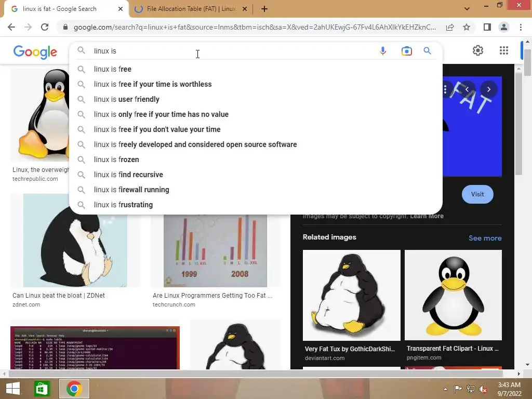Open Are Linux Programmers Getting Too Fat result
This screenshot has width=532, height=399.
[212, 296]
